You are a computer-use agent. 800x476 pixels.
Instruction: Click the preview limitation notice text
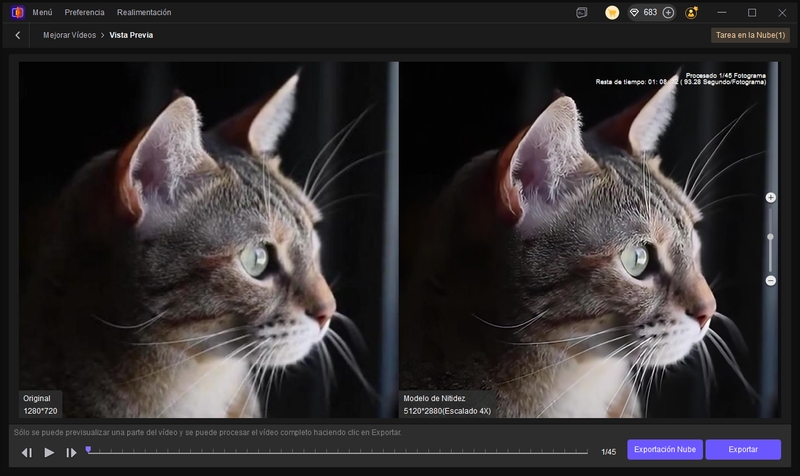[208, 432]
